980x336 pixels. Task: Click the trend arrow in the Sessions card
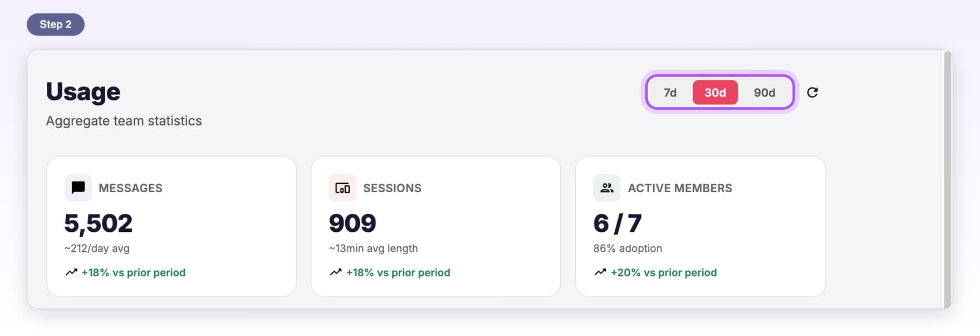(x=336, y=272)
